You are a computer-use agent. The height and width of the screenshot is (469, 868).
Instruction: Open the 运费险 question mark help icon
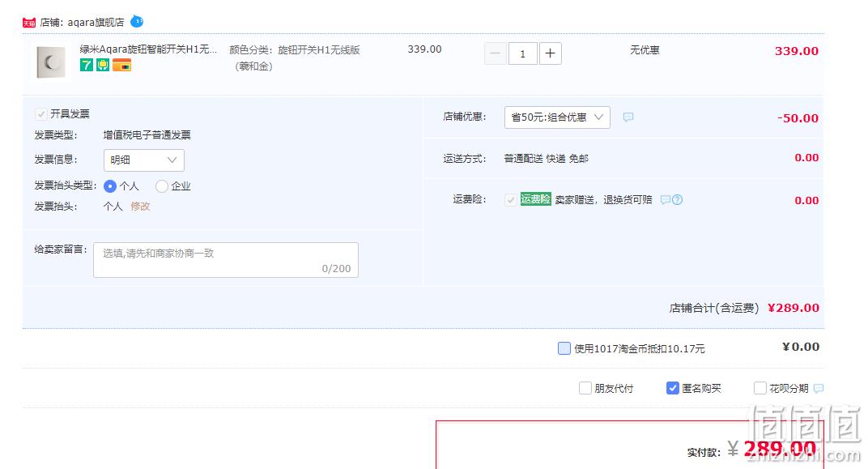(677, 200)
